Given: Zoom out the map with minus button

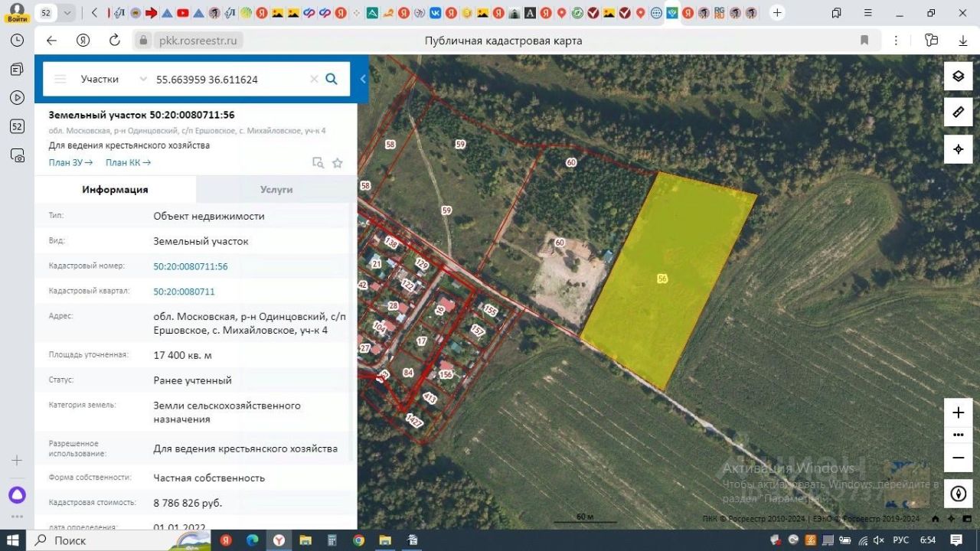Looking at the screenshot, I should point(958,458).
